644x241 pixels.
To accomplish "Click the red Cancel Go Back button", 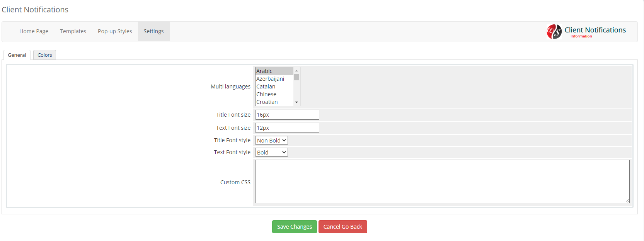I will [x=342, y=227].
